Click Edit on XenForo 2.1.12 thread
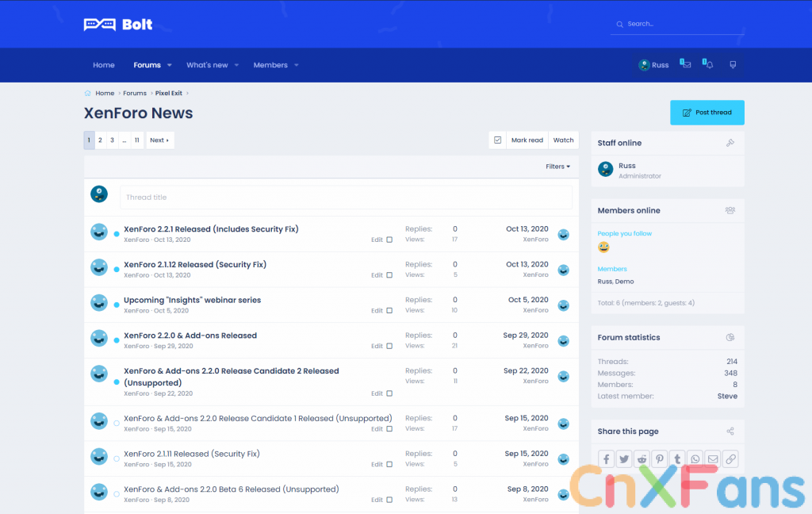This screenshot has height=514, width=812. pos(377,275)
